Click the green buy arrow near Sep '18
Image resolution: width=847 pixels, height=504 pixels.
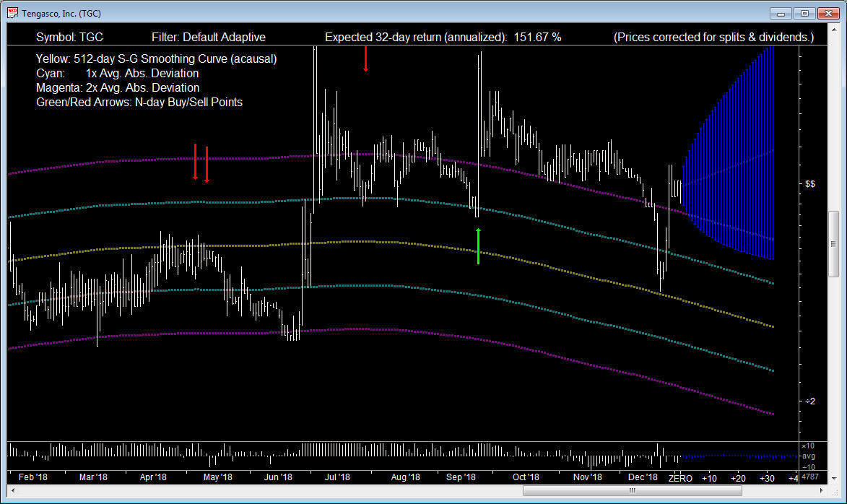tap(478, 246)
